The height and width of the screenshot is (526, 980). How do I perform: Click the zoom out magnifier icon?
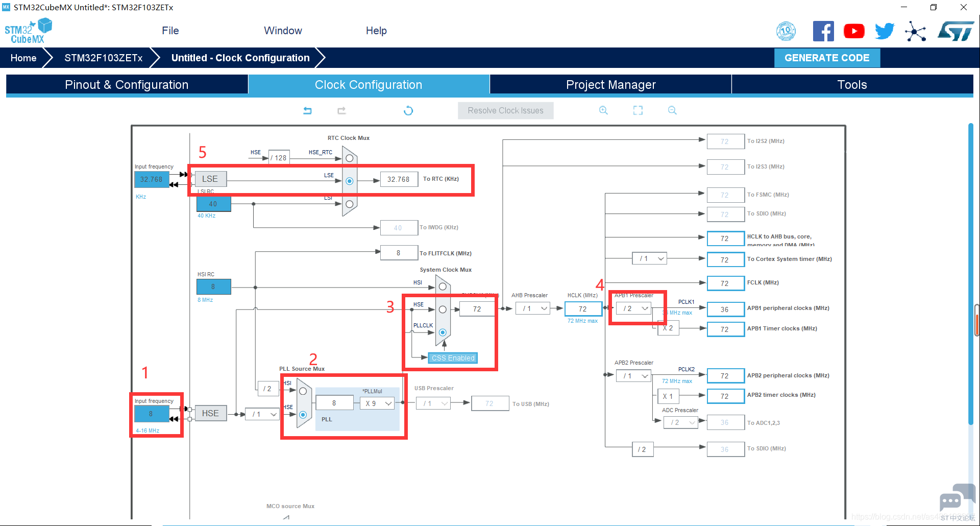click(672, 110)
